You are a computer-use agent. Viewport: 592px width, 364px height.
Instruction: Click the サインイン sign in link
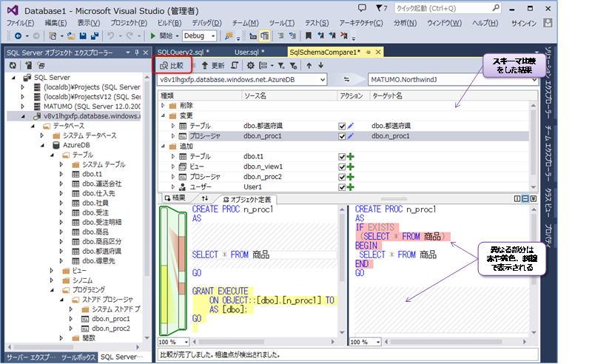[524, 23]
